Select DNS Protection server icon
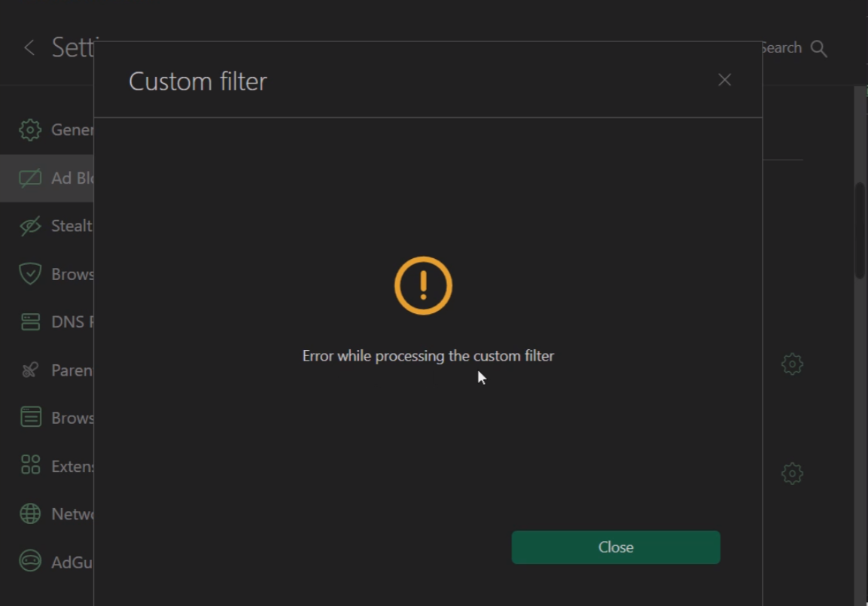This screenshot has height=606, width=868. click(x=30, y=321)
